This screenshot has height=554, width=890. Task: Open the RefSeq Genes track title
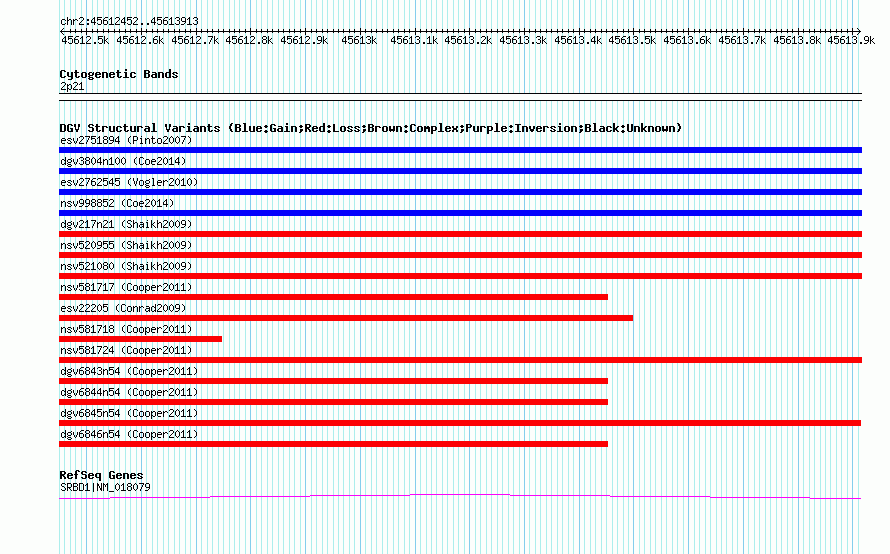pyautogui.click(x=102, y=475)
